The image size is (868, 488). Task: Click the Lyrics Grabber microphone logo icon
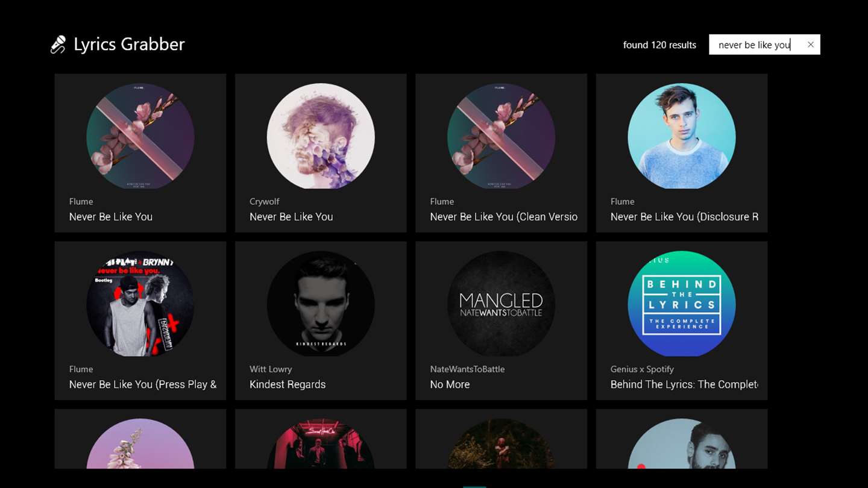coord(58,45)
